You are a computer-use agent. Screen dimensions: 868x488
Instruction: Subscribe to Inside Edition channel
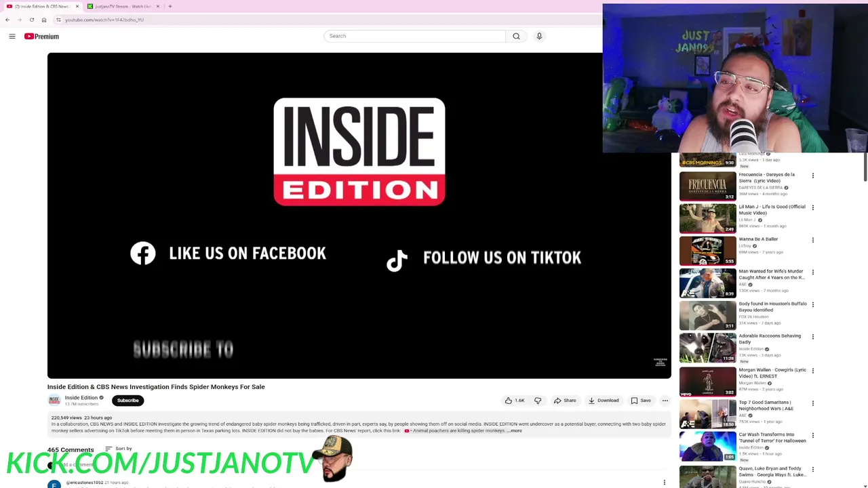point(127,401)
